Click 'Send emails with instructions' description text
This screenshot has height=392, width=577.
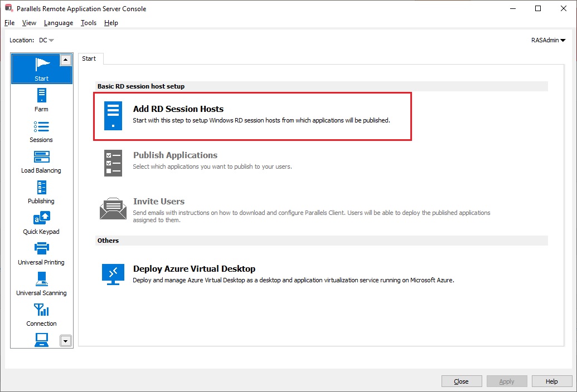311,216
